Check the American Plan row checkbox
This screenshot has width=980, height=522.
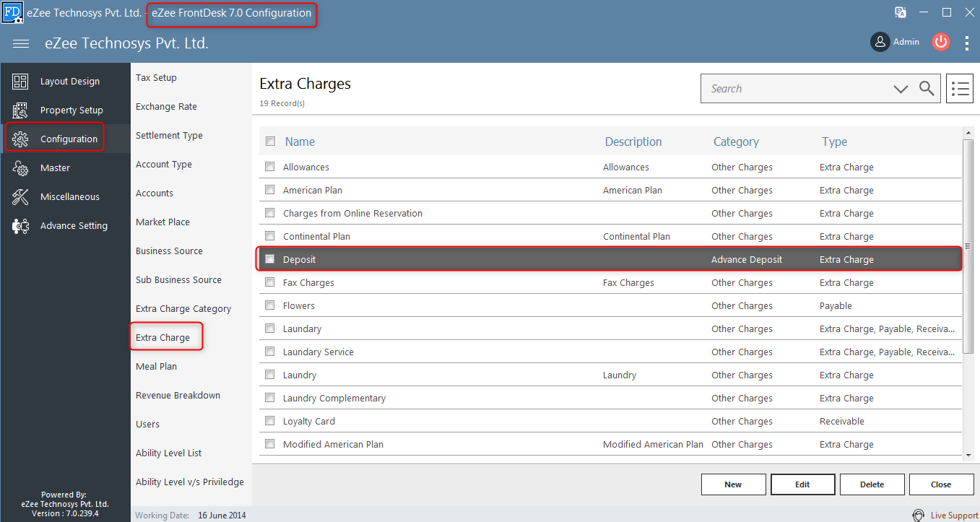tap(270, 189)
